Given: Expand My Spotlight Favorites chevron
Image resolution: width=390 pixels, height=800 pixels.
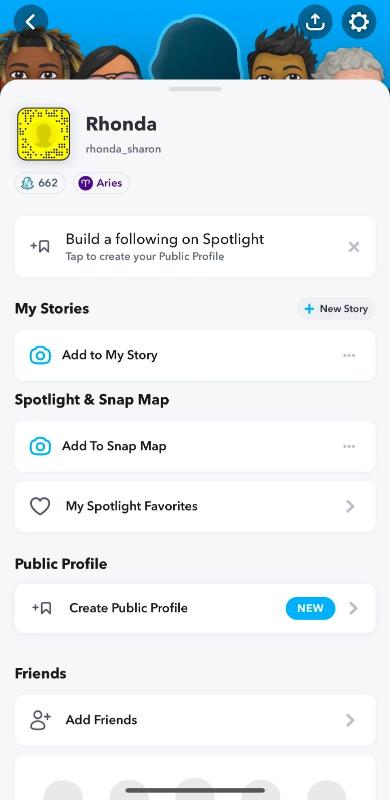Looking at the screenshot, I should pyautogui.click(x=350, y=506).
